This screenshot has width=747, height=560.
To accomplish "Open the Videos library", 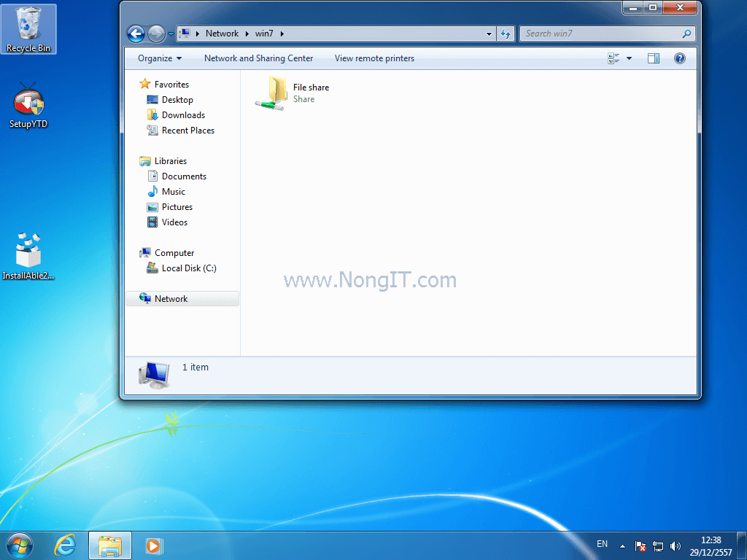I will pos(174,222).
